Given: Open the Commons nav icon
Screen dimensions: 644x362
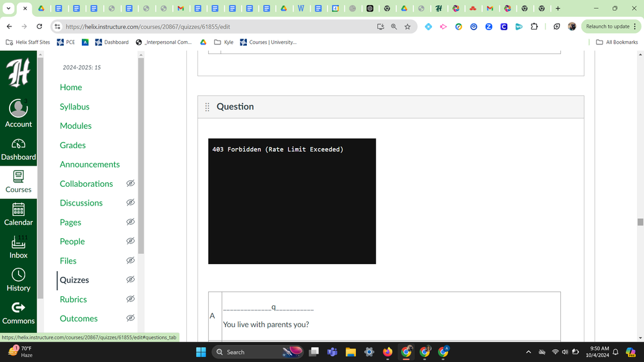Looking at the screenshot, I should click(18, 313).
